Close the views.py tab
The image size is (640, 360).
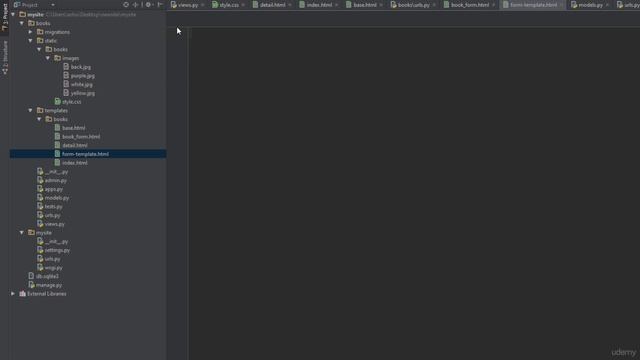(x=202, y=5)
